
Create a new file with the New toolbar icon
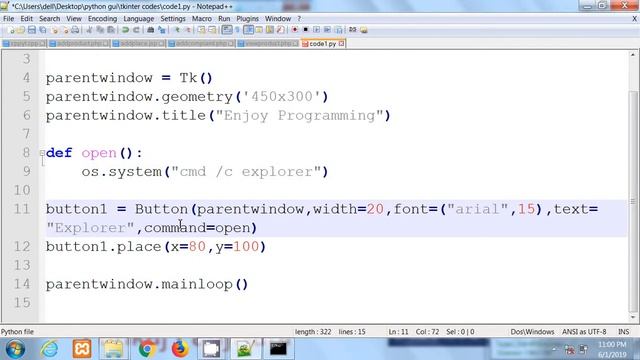pyautogui.click(x=11, y=30)
